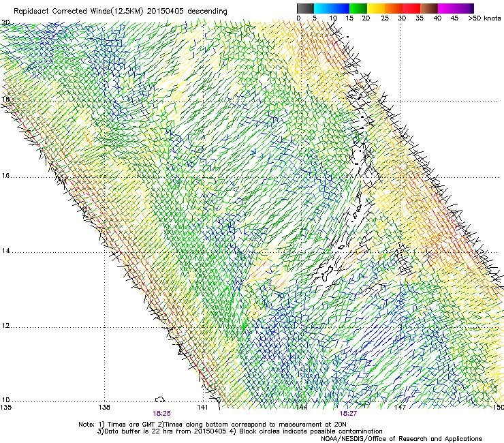The width and height of the screenshot is (504, 443).
Task: Click the small island outline near 10N 139.5E
Action: (x=160, y=399)
